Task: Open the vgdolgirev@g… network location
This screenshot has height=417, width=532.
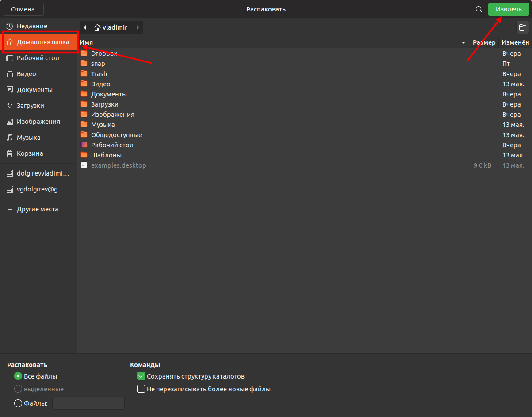Action: (x=38, y=189)
